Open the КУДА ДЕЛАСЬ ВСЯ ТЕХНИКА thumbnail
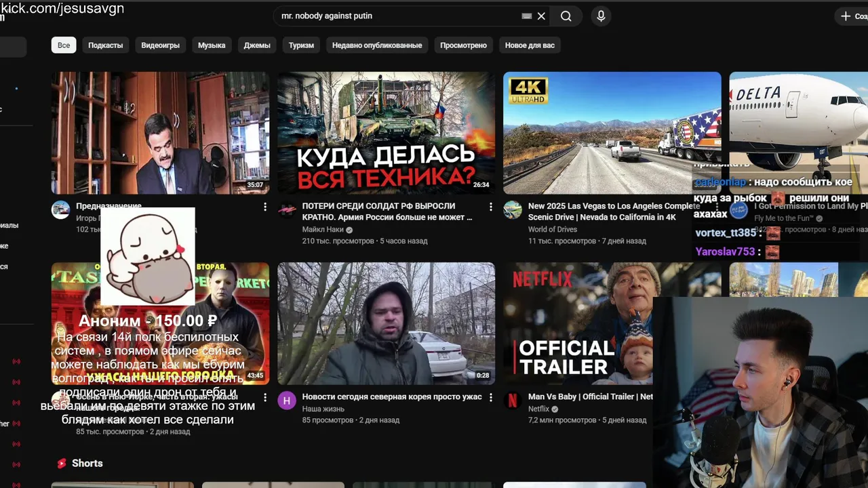 click(x=386, y=133)
